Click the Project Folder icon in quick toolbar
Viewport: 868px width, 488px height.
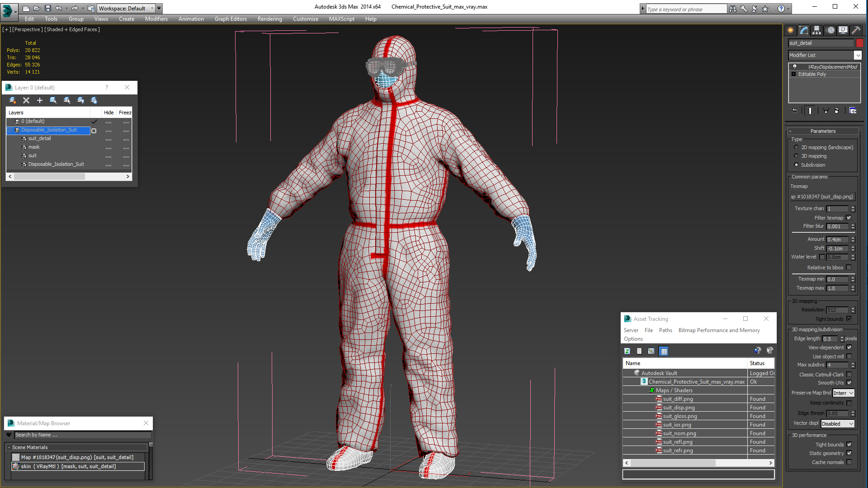(91, 8)
